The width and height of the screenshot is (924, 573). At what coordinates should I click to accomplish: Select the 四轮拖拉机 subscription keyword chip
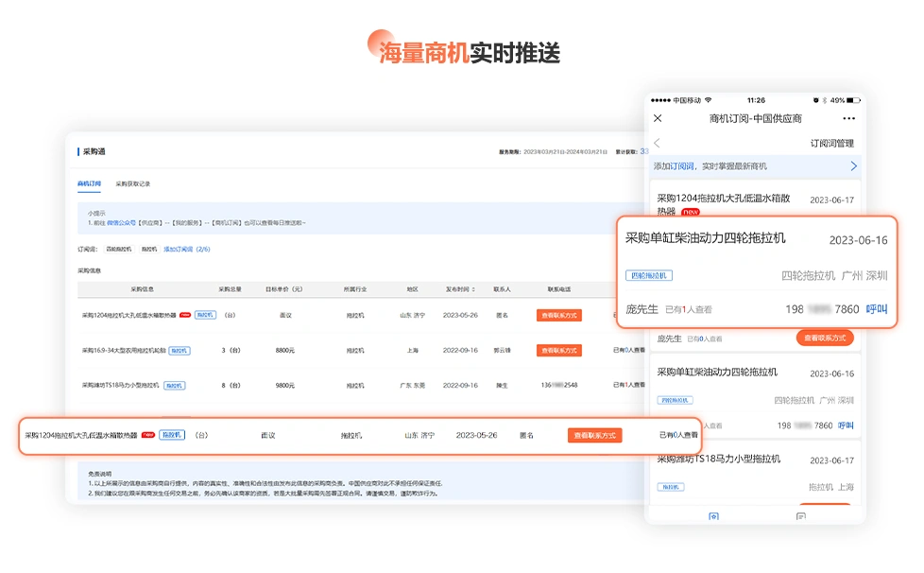118,250
